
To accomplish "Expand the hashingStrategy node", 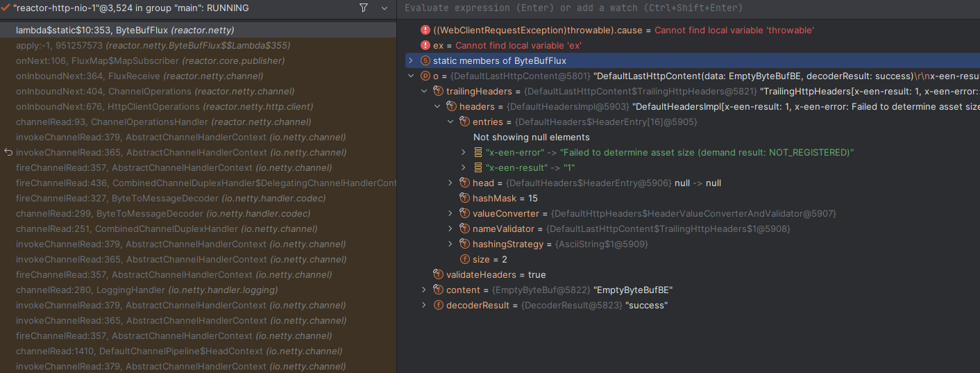I will (x=450, y=244).
